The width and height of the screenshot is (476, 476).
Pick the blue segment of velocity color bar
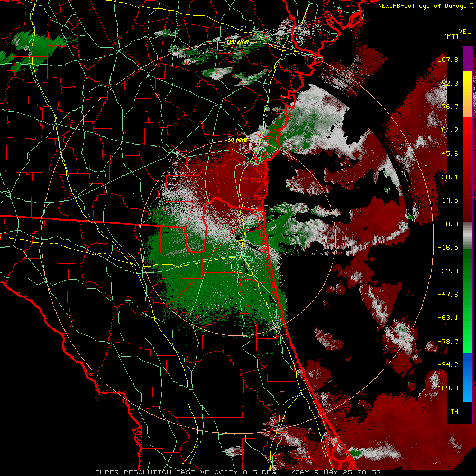(467, 377)
